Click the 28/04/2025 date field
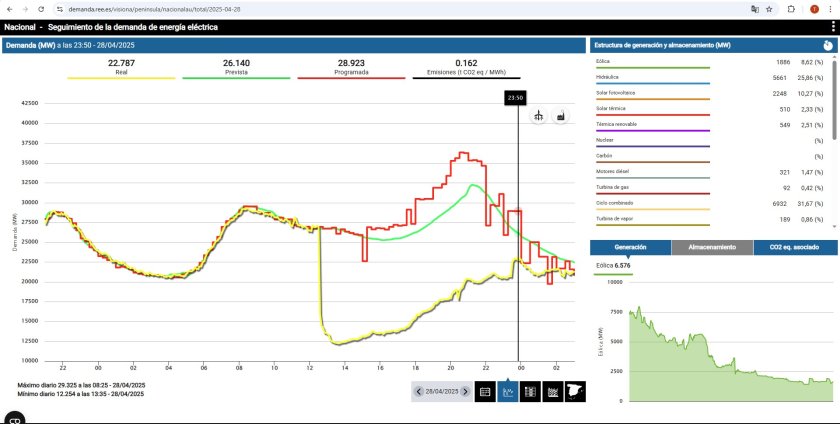 point(442,392)
